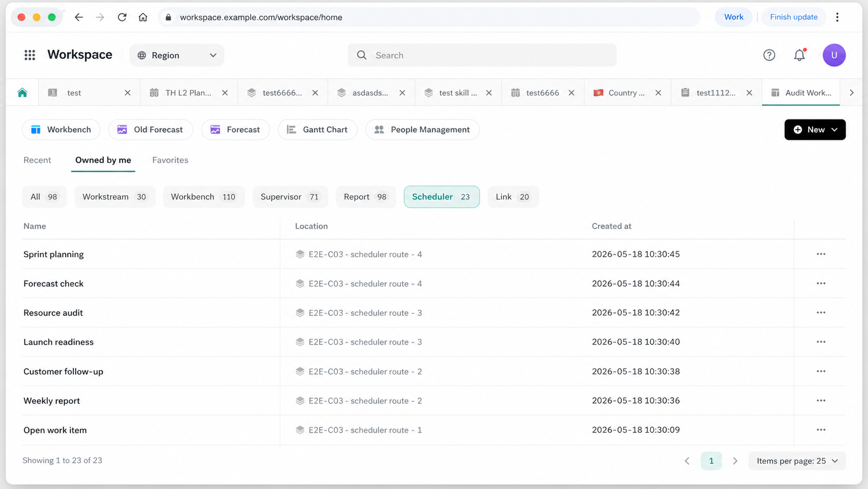Screen dimensions: 868x489
Task: Open the user avatar menu
Action: (x=834, y=55)
